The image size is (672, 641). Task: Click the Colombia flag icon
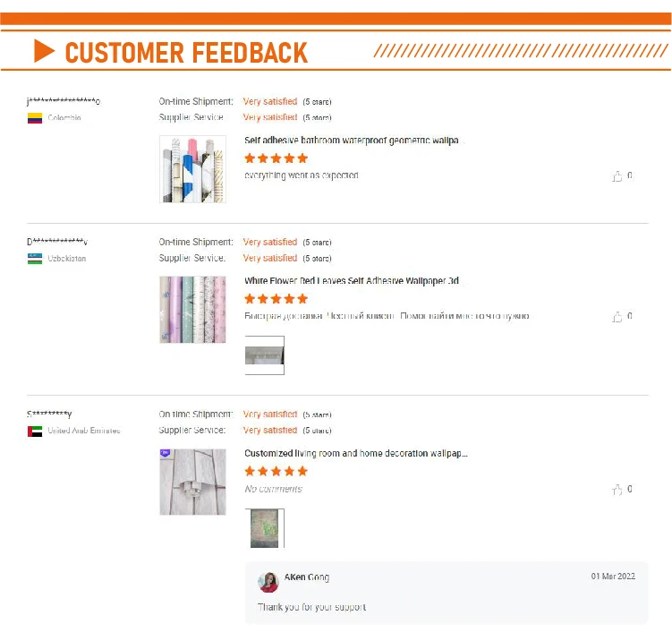[35, 118]
